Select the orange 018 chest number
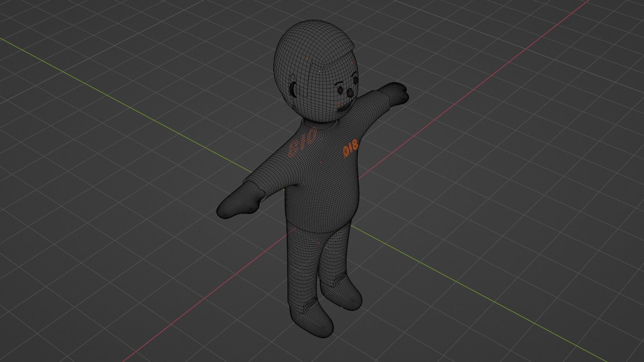This screenshot has width=644, height=362. point(351,149)
